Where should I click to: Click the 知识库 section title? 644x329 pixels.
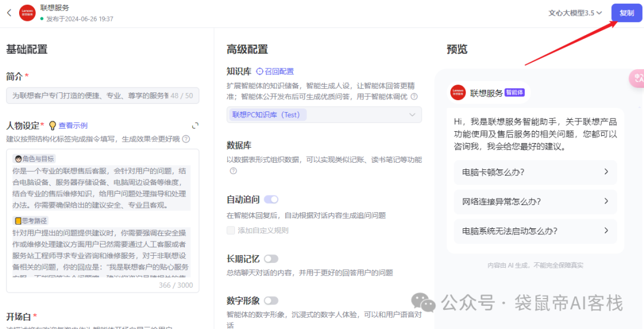click(x=239, y=72)
